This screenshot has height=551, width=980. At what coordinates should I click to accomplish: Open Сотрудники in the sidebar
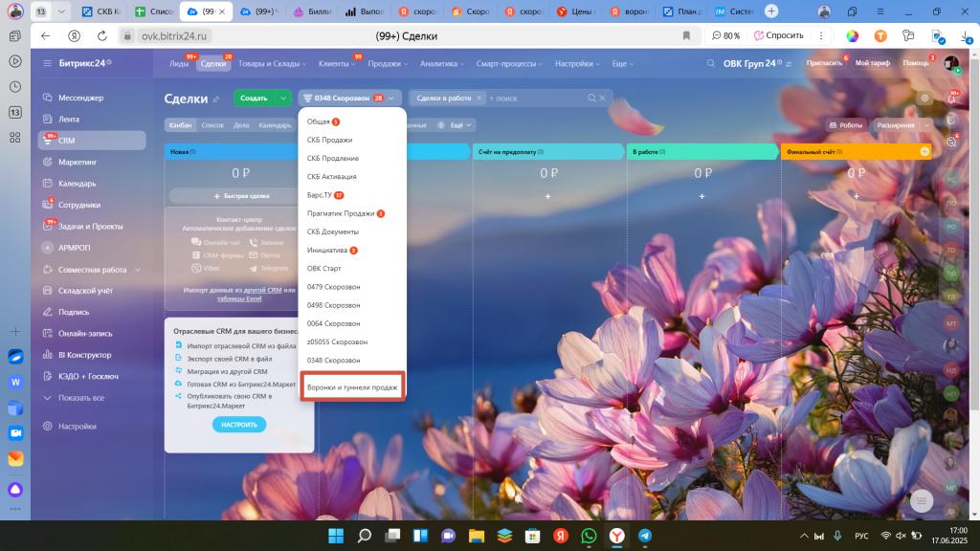79,205
